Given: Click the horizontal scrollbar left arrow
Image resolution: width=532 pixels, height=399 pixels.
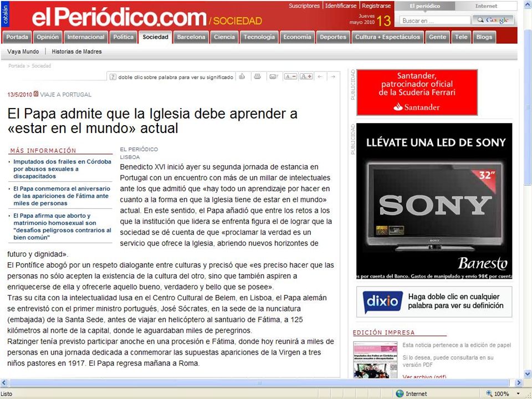Looking at the screenshot, I should tap(4, 383).
